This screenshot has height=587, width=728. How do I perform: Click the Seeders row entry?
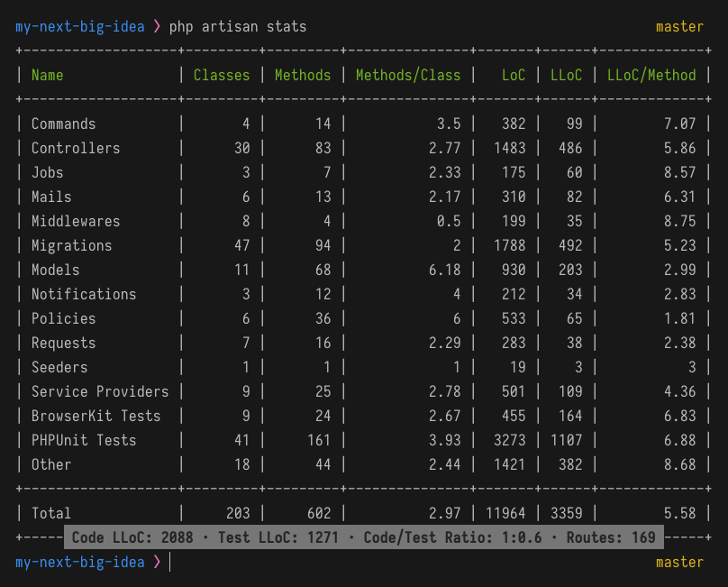pos(59,367)
